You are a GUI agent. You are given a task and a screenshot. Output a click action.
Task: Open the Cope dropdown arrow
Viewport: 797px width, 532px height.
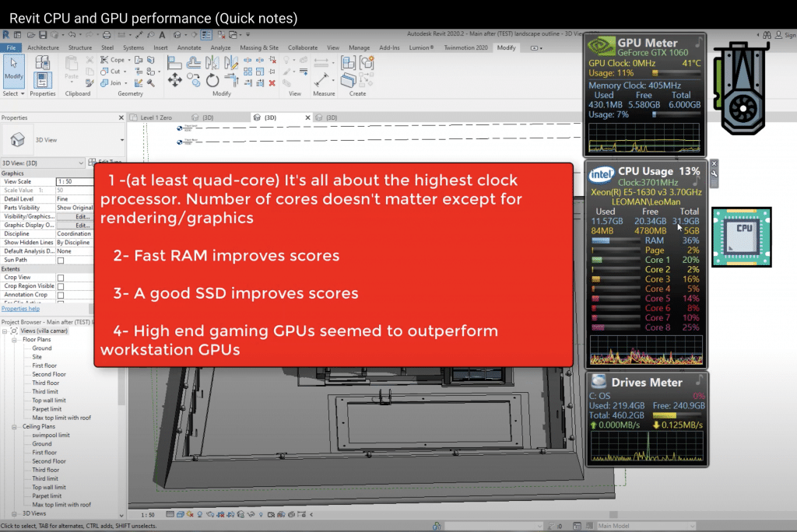(x=128, y=60)
